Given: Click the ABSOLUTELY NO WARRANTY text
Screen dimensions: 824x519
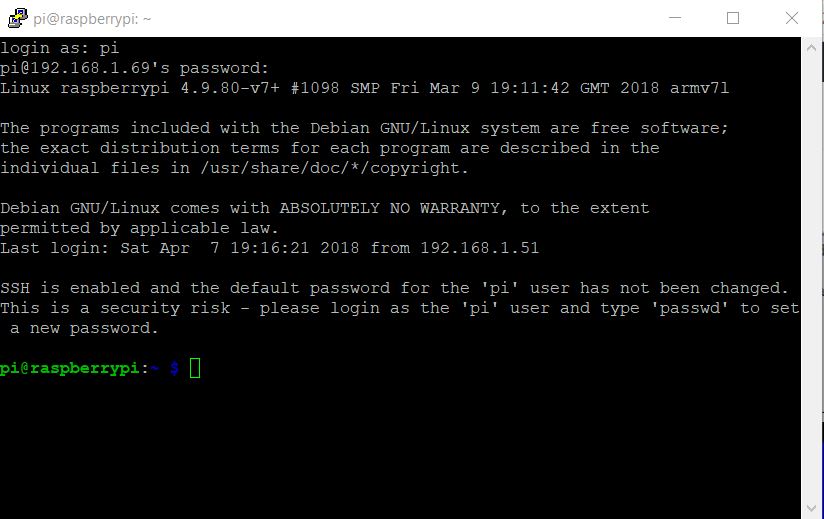Looking at the screenshot, I should pyautogui.click(x=389, y=208).
